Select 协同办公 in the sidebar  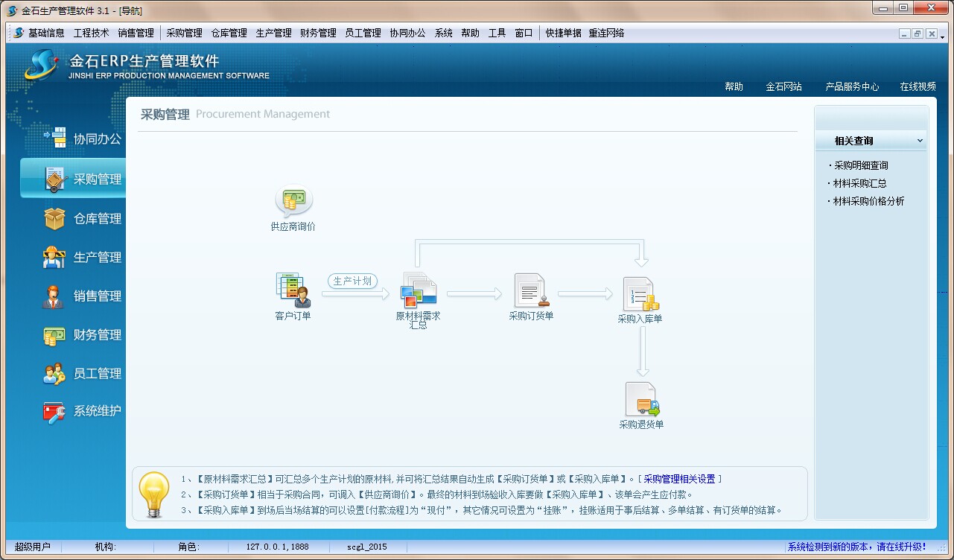(82, 139)
